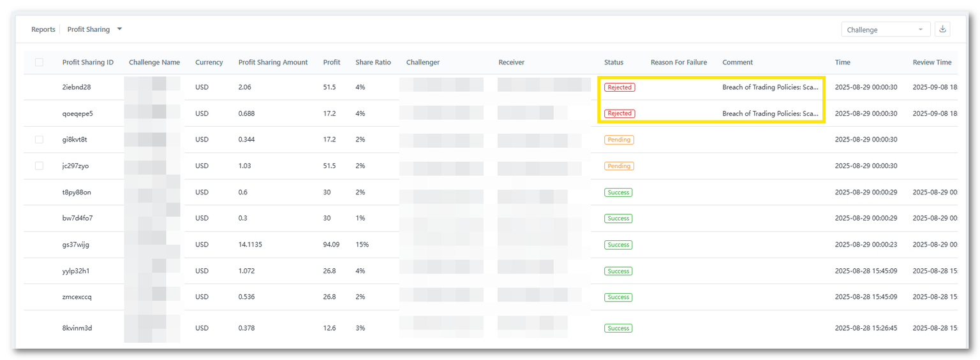The width and height of the screenshot is (980, 360).
Task: Click the download export icon
Action: click(x=942, y=29)
